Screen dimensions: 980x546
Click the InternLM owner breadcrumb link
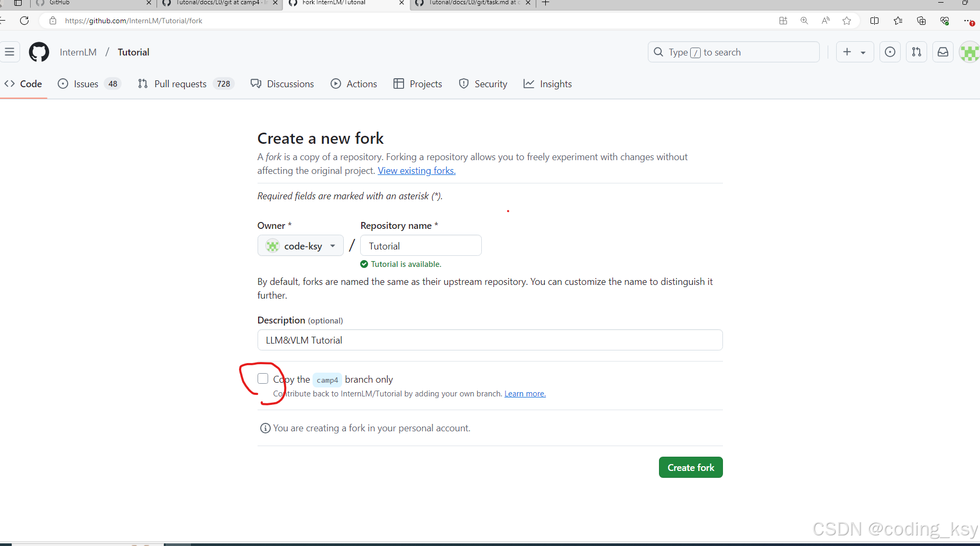[78, 52]
